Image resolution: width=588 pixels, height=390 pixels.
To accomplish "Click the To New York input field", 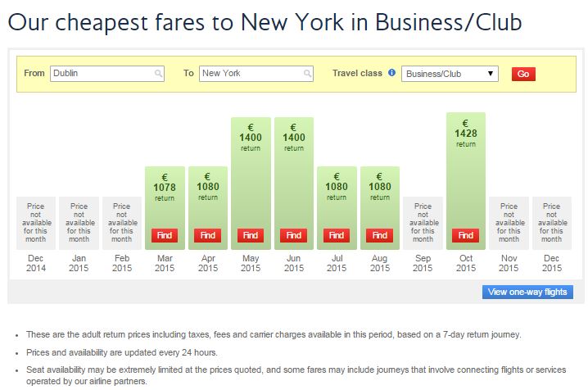I will click(x=251, y=74).
